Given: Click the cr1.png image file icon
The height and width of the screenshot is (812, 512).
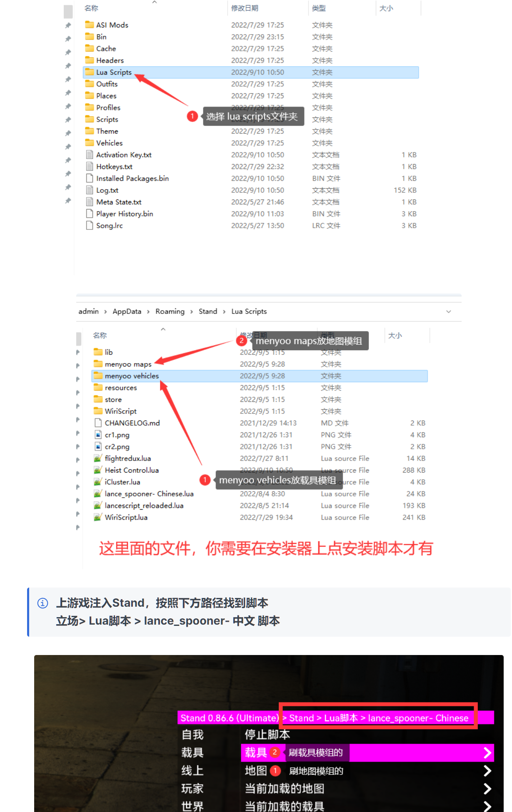Looking at the screenshot, I should 98,435.
